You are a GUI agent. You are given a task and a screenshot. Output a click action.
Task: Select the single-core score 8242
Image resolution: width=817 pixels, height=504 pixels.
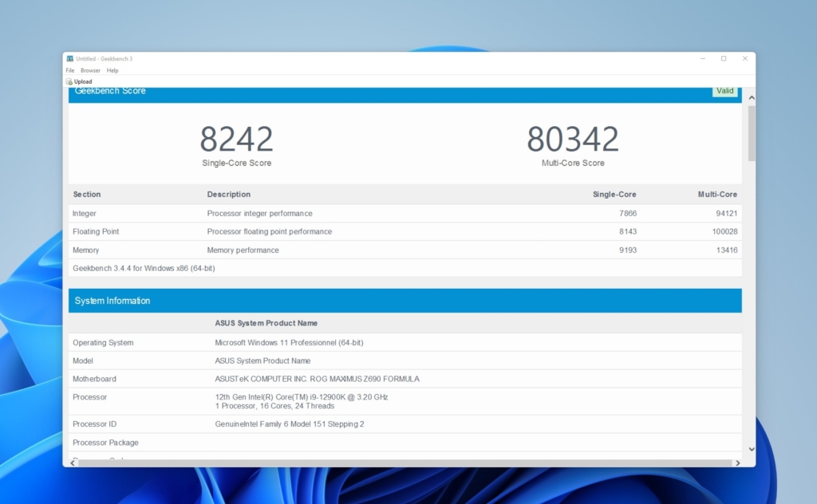236,139
